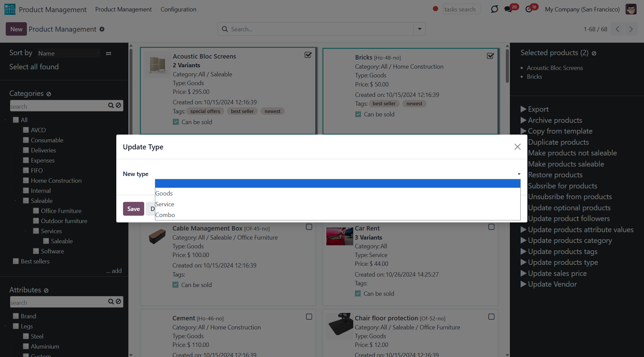Image resolution: width=644 pixels, height=357 pixels.
Task: Click the red recording status dot
Action: (435, 9)
